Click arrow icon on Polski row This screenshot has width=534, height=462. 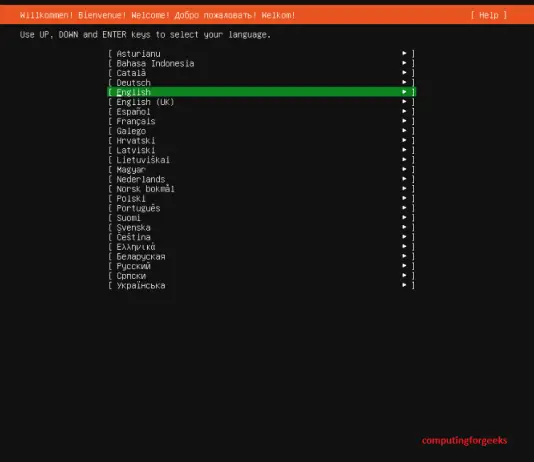tap(404, 198)
